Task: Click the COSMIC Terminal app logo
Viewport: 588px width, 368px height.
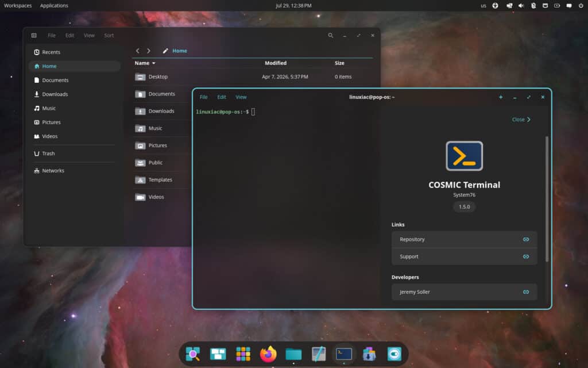Action: click(464, 156)
